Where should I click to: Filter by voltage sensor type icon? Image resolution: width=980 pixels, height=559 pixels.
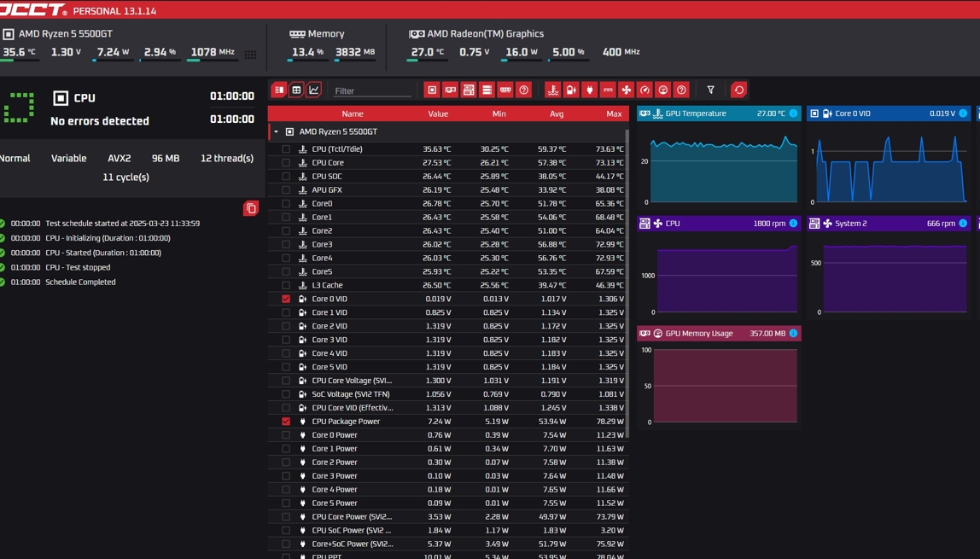click(571, 90)
